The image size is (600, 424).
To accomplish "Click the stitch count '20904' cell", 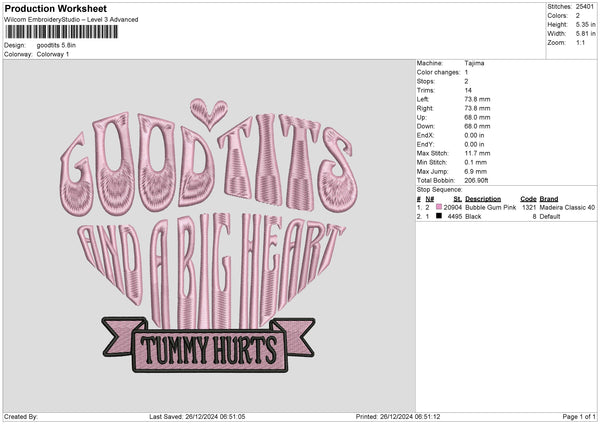I will [x=453, y=207].
